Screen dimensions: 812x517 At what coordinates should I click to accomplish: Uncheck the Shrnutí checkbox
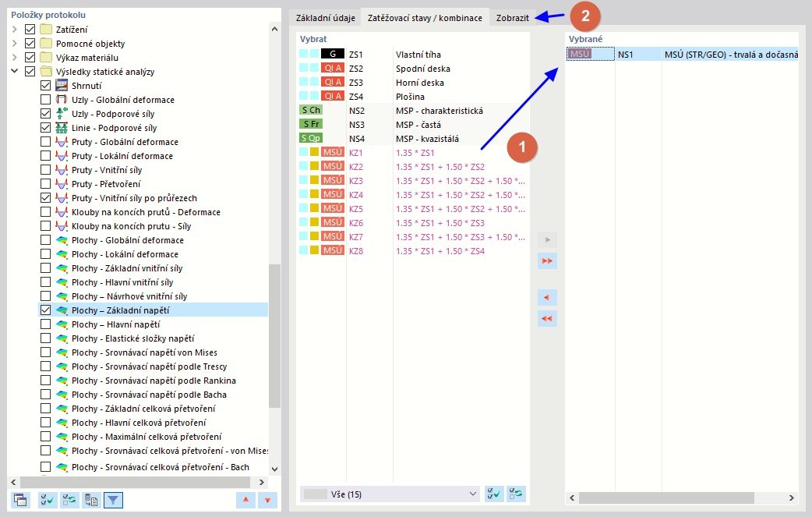point(45,86)
